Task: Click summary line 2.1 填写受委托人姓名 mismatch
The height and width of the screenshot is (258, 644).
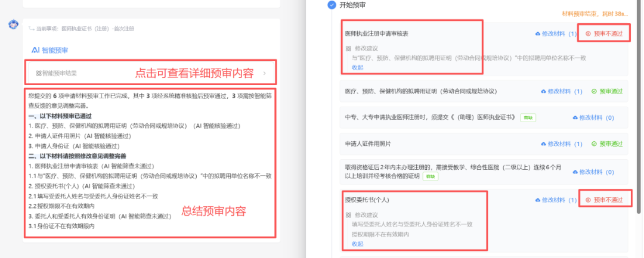Action: 93,196
